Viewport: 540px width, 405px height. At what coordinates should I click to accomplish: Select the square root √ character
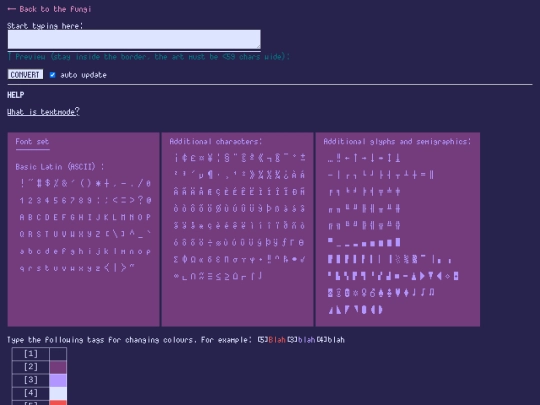[x=302, y=259]
